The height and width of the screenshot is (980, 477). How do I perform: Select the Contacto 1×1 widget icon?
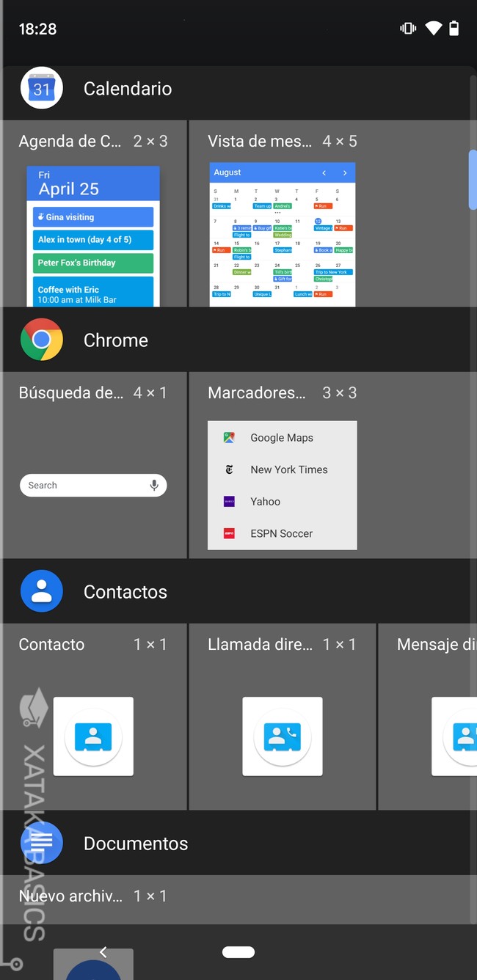click(x=93, y=736)
